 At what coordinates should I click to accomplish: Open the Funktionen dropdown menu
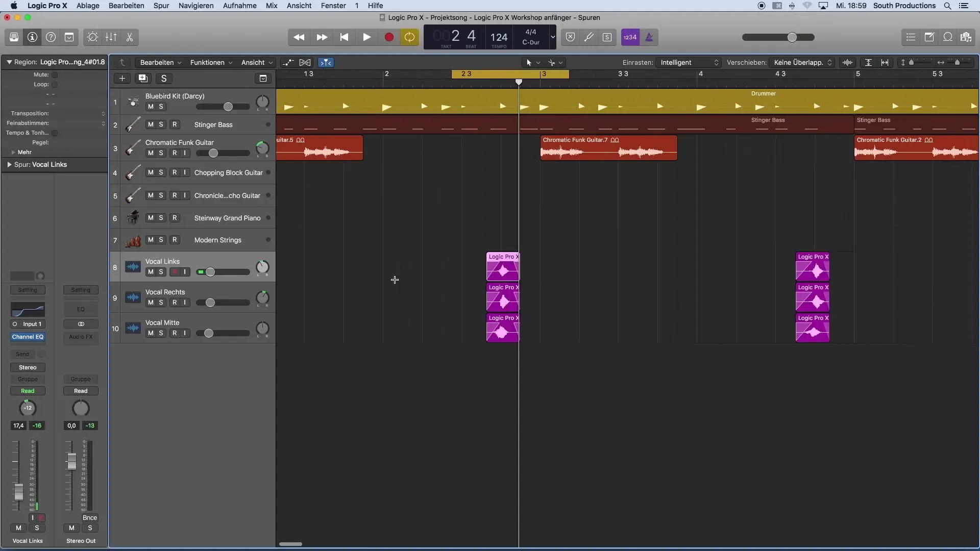(x=211, y=63)
